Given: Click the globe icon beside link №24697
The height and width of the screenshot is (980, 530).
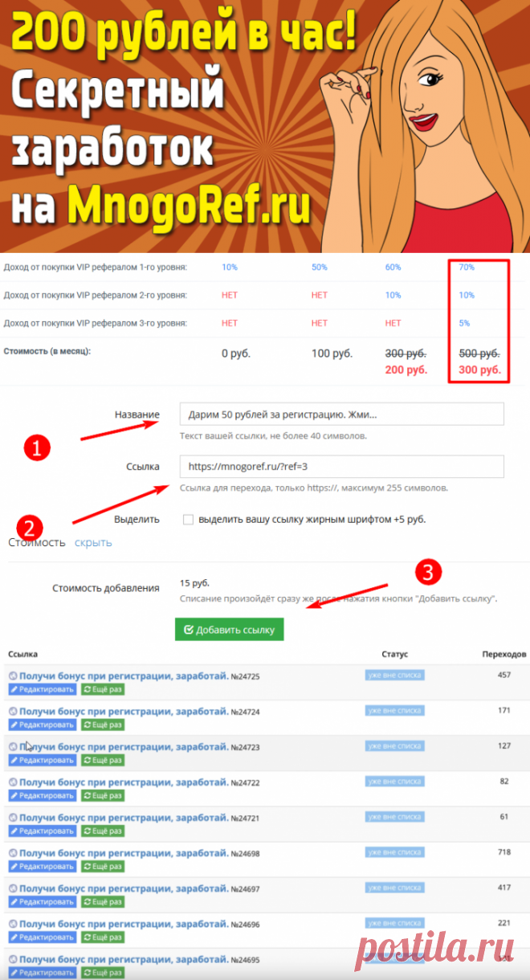Looking at the screenshot, I should tap(13, 888).
